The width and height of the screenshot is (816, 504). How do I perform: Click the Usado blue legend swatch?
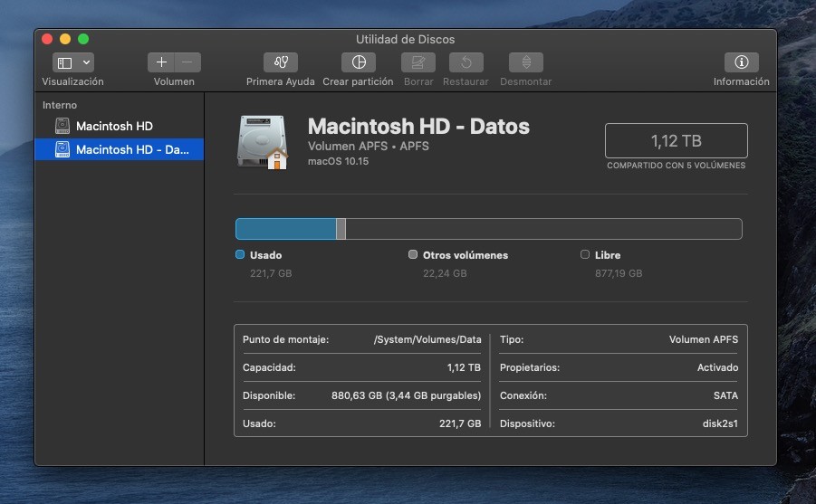coord(240,254)
